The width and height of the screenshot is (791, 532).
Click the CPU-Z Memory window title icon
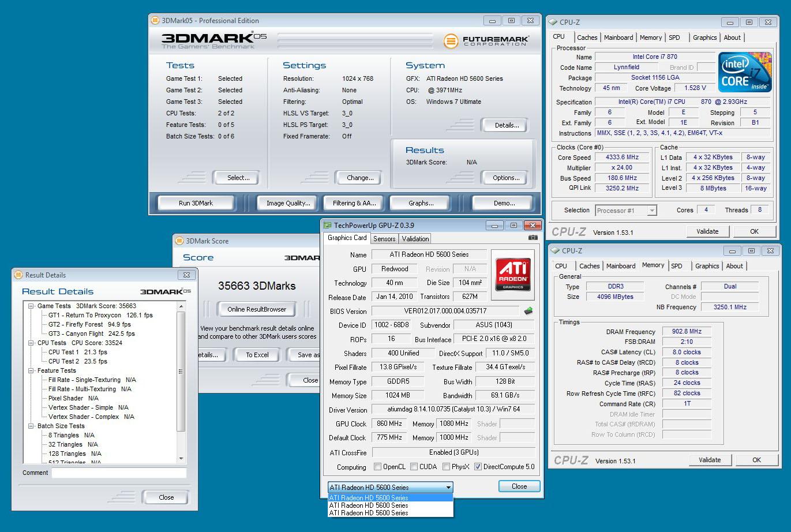[555, 250]
